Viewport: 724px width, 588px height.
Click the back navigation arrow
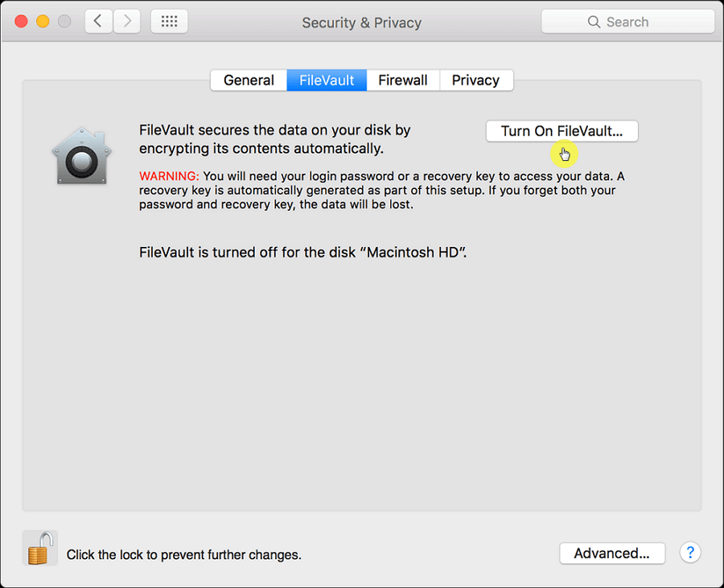tap(98, 21)
